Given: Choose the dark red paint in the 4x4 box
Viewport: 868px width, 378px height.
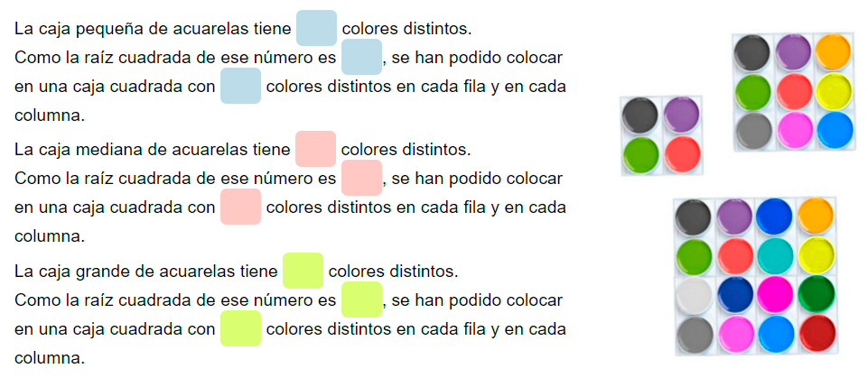Looking at the screenshot, I should pos(816,333).
